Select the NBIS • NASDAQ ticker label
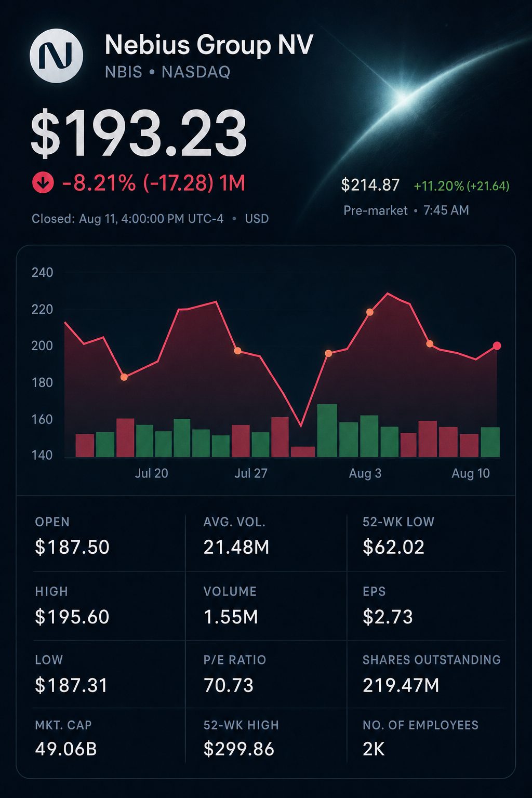 point(167,72)
